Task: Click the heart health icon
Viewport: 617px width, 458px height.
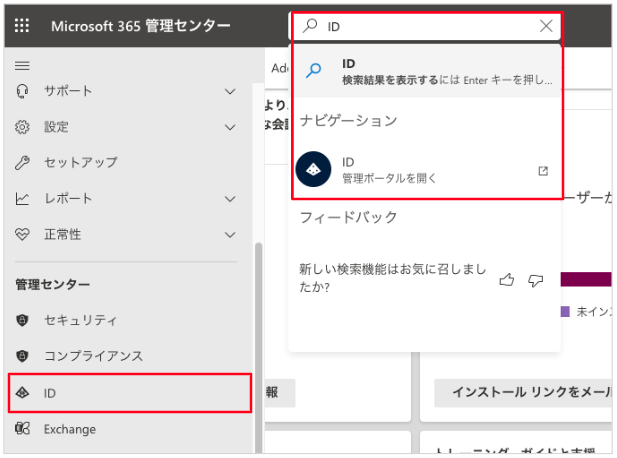Action: 22,235
